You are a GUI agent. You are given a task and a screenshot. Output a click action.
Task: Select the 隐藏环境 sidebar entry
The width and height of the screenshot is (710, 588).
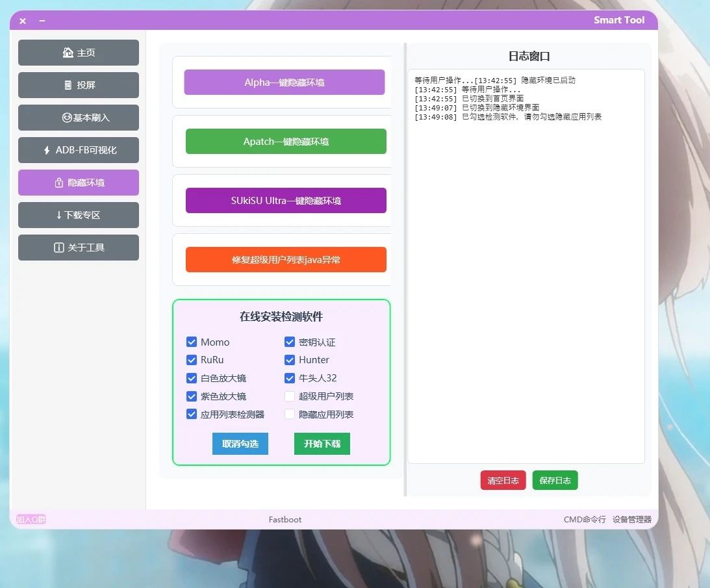tap(79, 183)
